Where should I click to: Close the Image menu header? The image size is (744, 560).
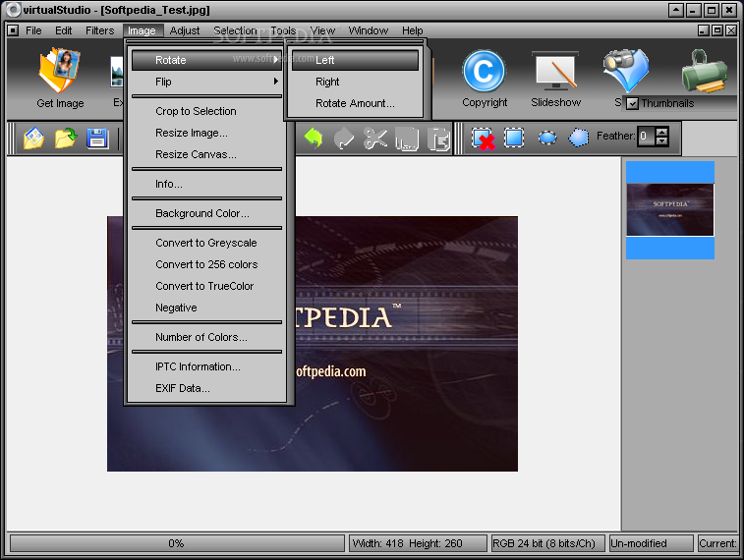[142, 30]
